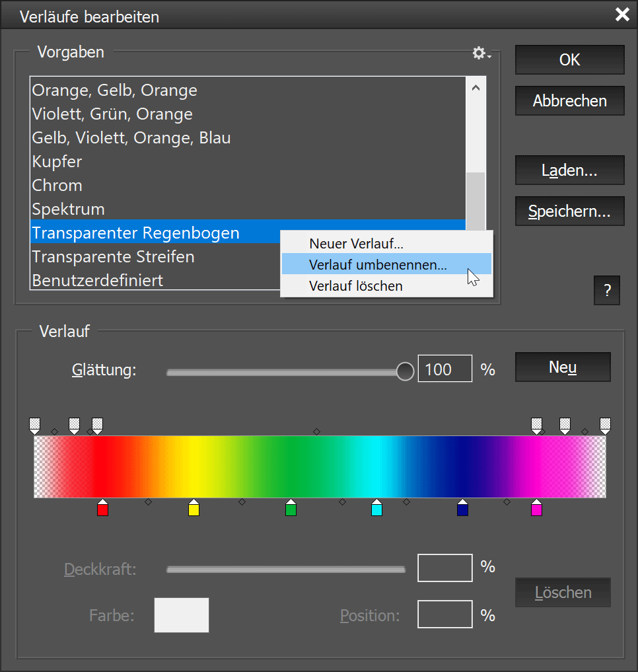Viewport: 638px width, 672px height.
Task: Select the rightmost opacity stop marker
Action: point(605,424)
